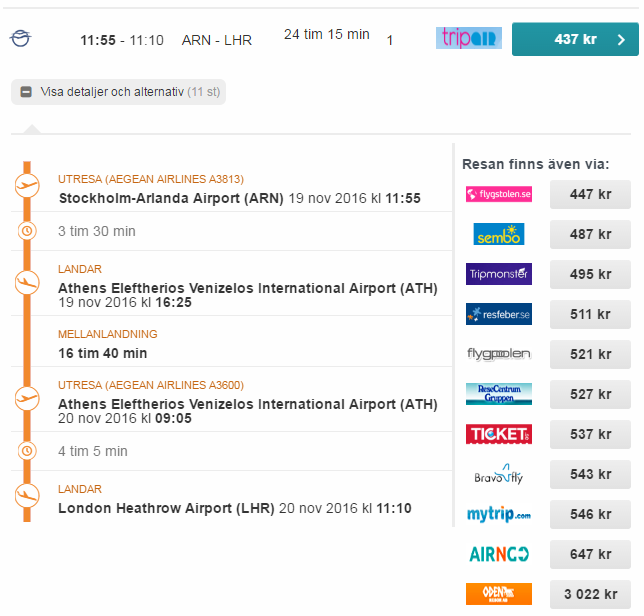Click the flygstolen.se logo
644x616 pixels.
499,194
